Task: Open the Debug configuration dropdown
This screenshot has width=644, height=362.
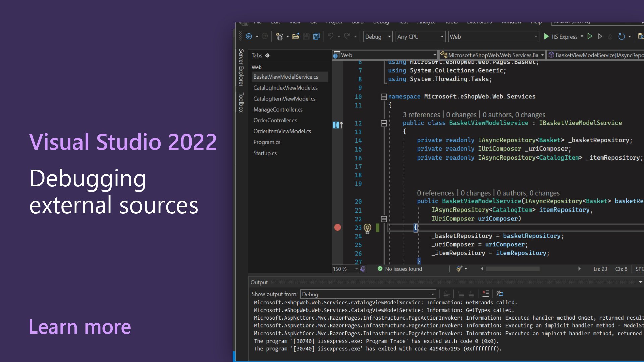Action: (x=389, y=37)
